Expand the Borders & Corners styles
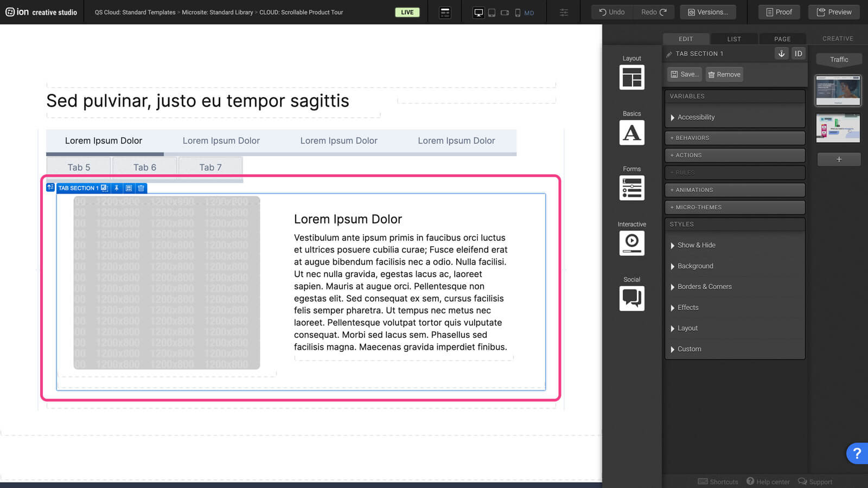 [x=704, y=287]
